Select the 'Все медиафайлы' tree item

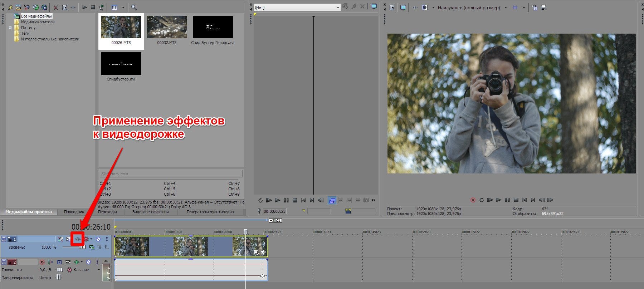pyautogui.click(x=36, y=16)
